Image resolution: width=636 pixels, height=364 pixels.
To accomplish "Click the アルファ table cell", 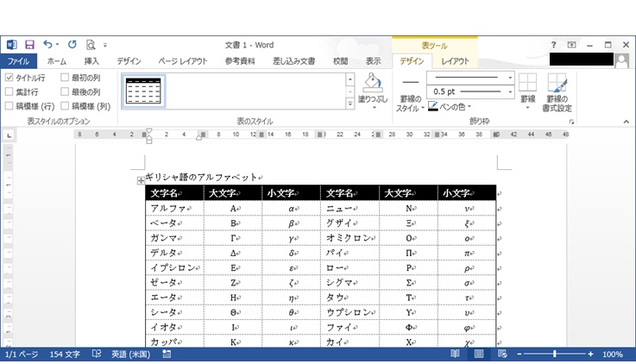I will 175,209.
